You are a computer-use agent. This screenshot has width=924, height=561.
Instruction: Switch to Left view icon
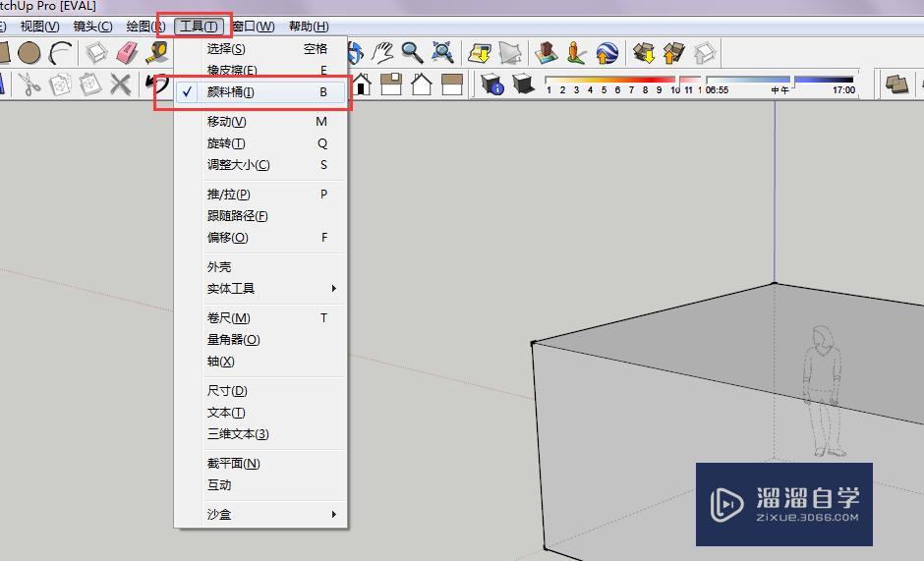pyautogui.click(x=451, y=84)
